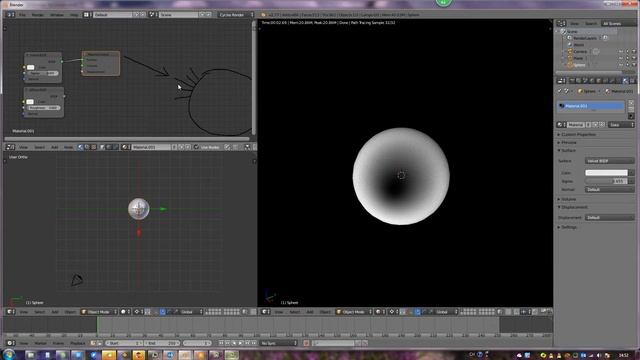The height and width of the screenshot is (360, 640).
Task: Jump to start frame in timeline controls
Action: click(221, 343)
